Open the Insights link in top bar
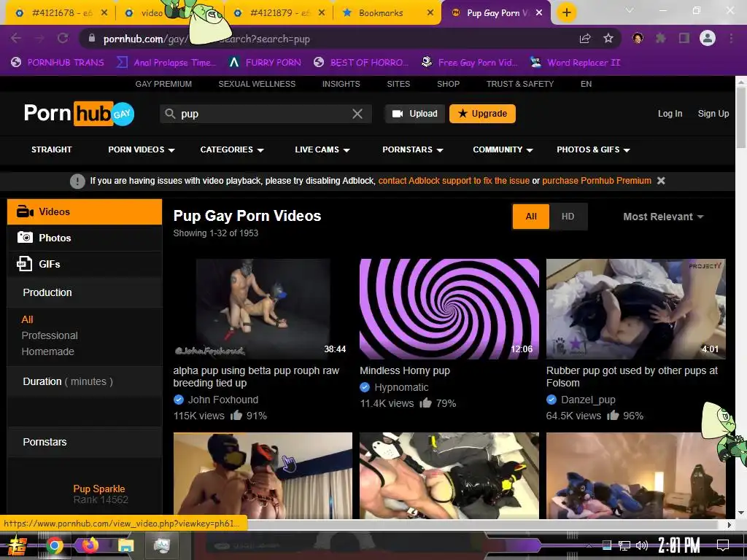The height and width of the screenshot is (560, 747). [341, 84]
